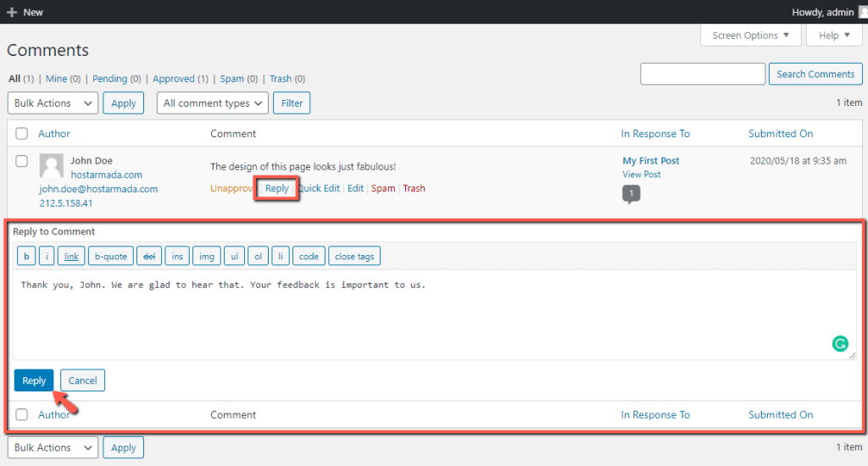Insert an image using the img quicktag
This screenshot has width=868, height=466.
207,256
